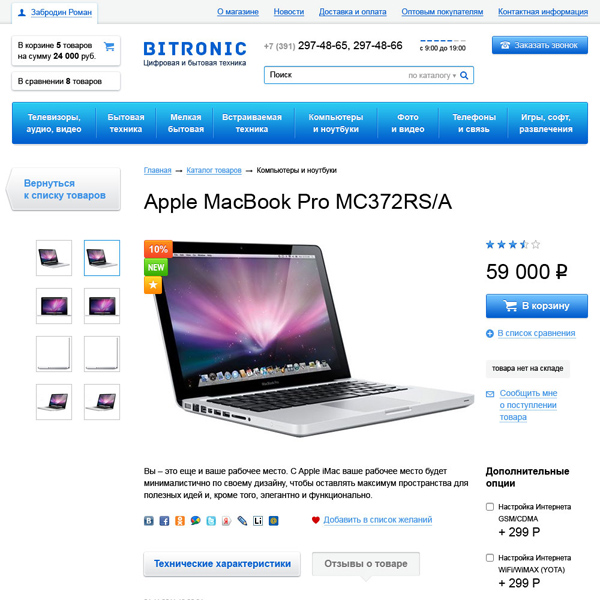The height and width of the screenshot is (600, 600).
Task: Open the 'по каталогу' search scope dropdown
Action: coord(432,75)
